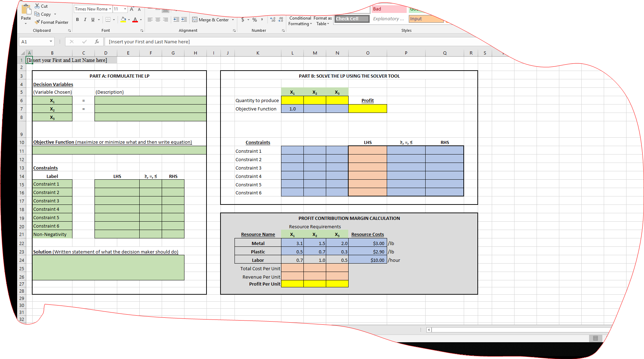
Task: Click the Name Box showing A1
Action: point(34,42)
